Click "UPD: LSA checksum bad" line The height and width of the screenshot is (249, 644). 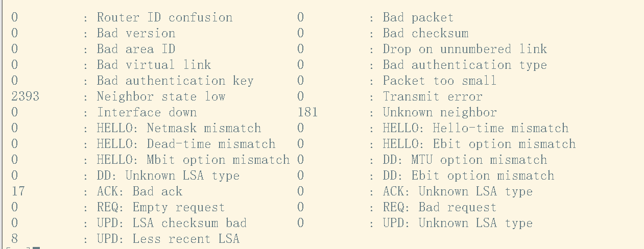tap(172, 223)
